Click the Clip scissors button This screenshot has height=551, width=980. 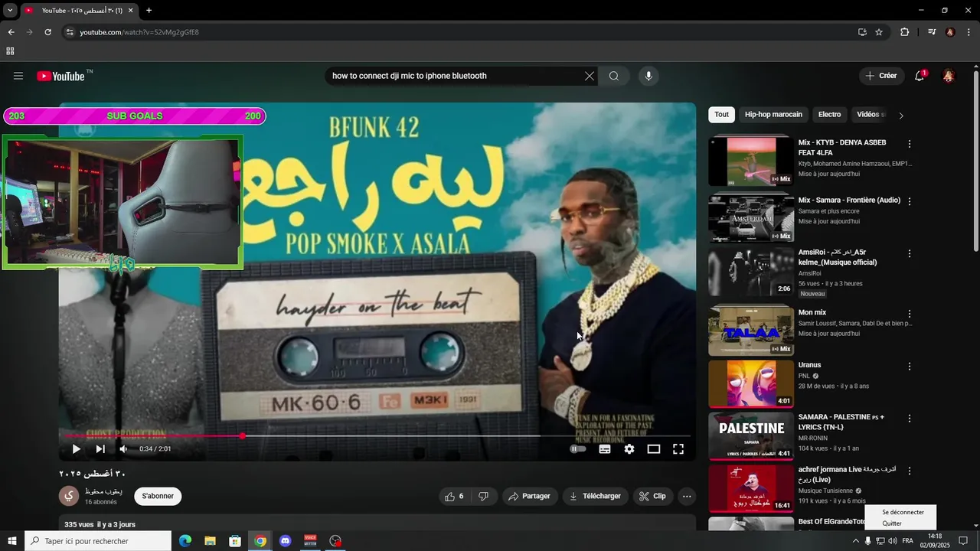[653, 496]
